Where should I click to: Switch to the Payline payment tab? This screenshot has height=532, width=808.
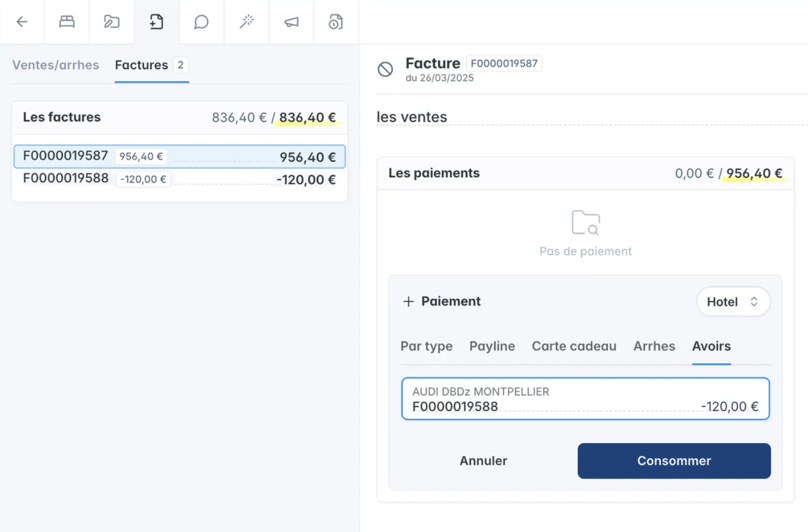click(x=492, y=346)
